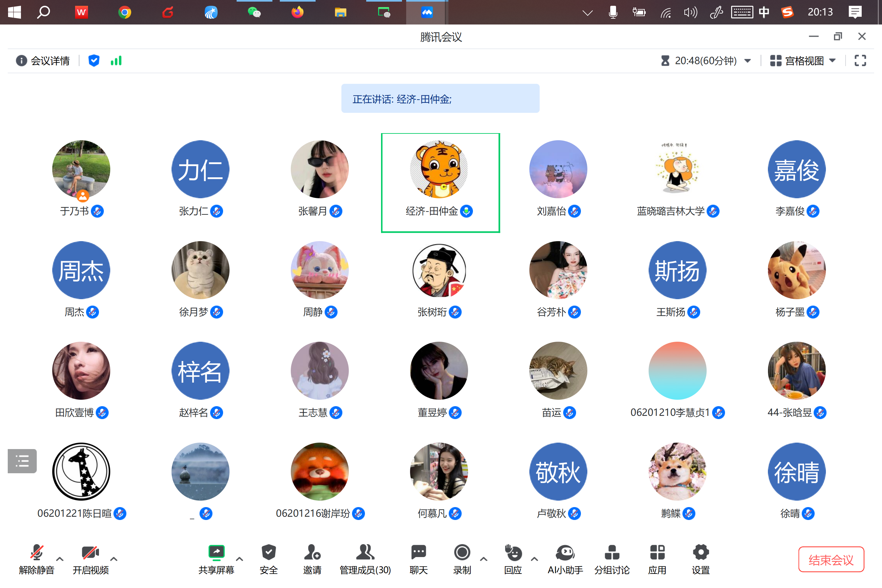Toggle mute icon next to 刘嘉怡

pos(574,211)
